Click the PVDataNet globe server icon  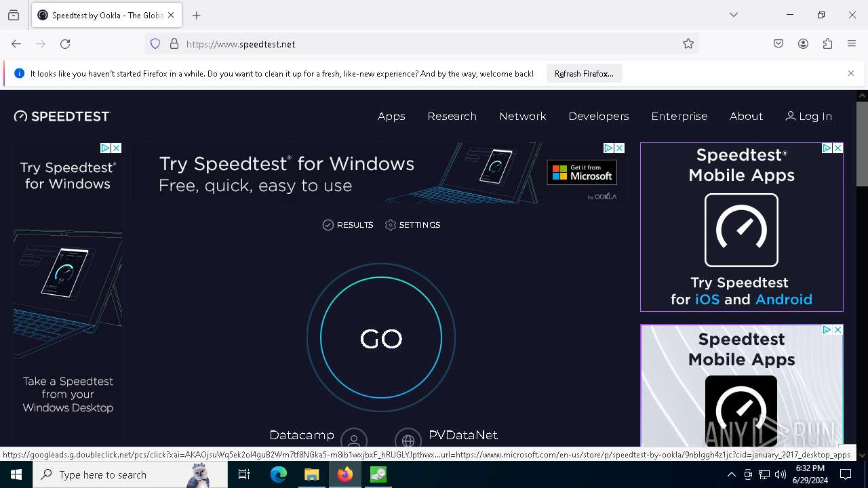click(408, 440)
